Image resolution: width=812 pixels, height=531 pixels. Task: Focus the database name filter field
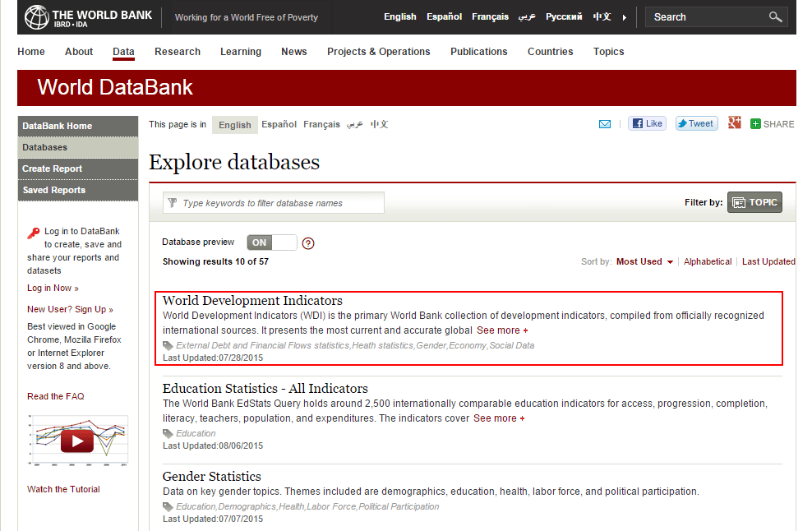tap(274, 202)
